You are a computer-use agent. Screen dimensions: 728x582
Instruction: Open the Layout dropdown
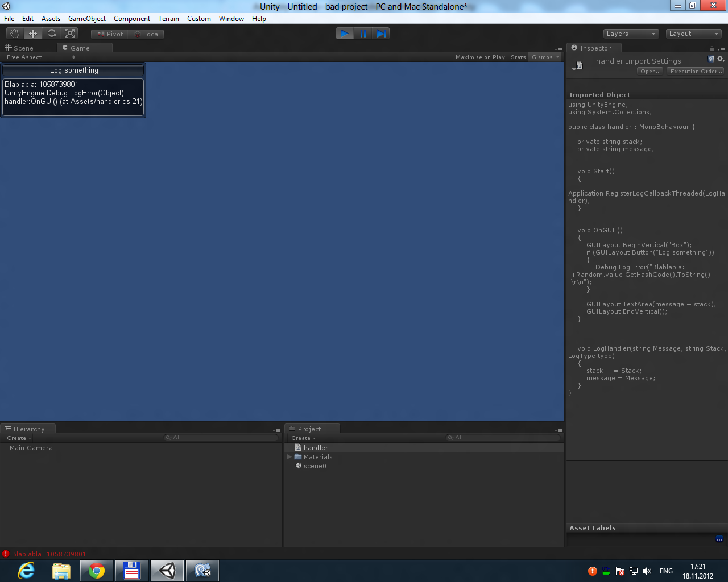[x=693, y=34]
